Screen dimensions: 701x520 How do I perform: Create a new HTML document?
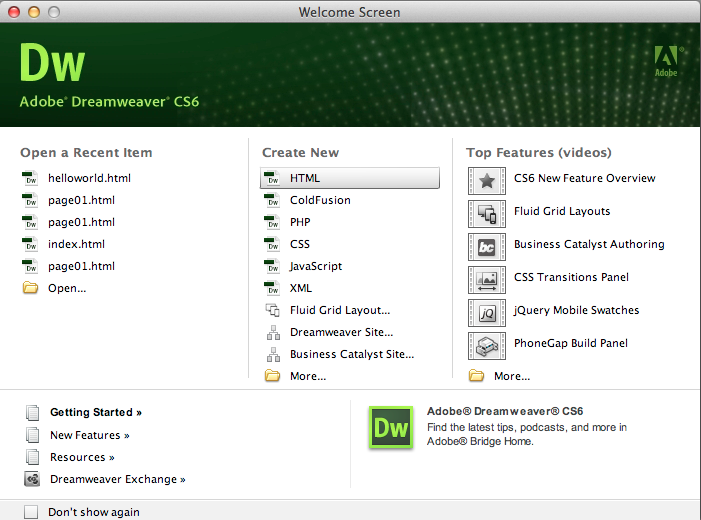(305, 178)
